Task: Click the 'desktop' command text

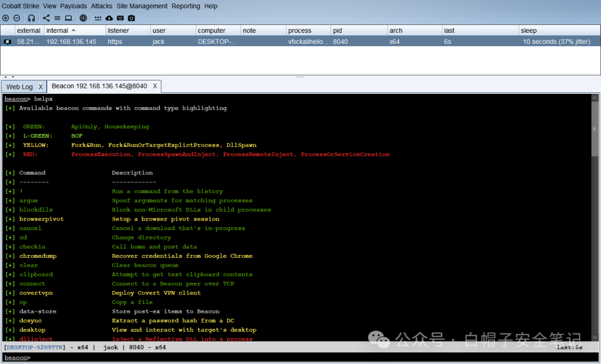Action: tap(33, 330)
